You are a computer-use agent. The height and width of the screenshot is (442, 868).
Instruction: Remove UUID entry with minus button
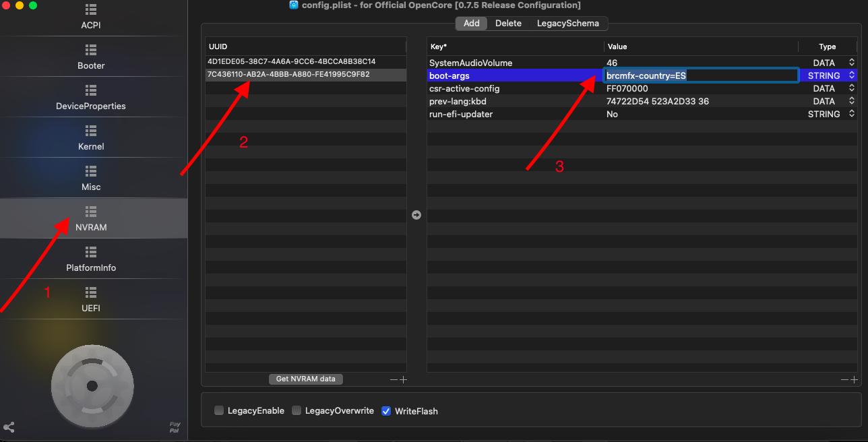coord(394,379)
